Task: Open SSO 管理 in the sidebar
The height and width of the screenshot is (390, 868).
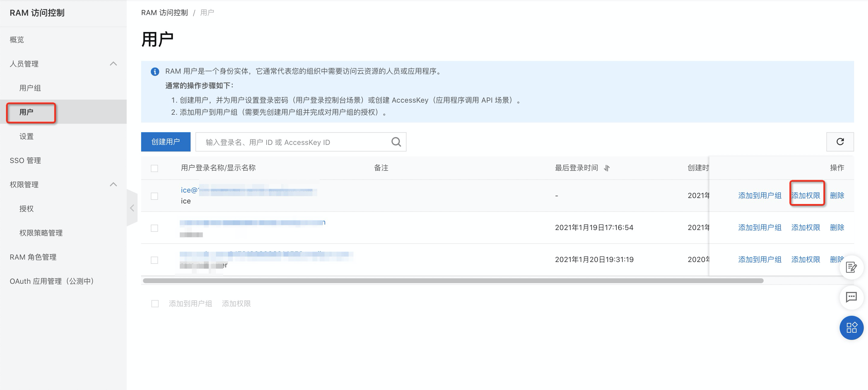Action: pyautogui.click(x=25, y=161)
